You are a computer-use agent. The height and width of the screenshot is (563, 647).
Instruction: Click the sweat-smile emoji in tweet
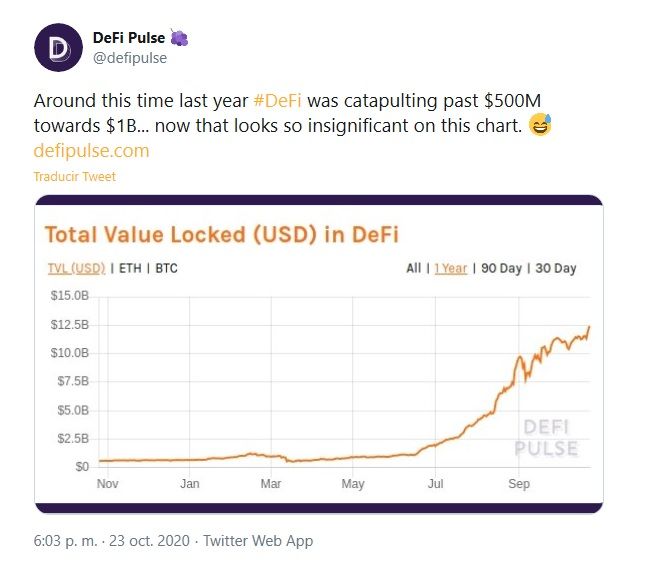[540, 127]
